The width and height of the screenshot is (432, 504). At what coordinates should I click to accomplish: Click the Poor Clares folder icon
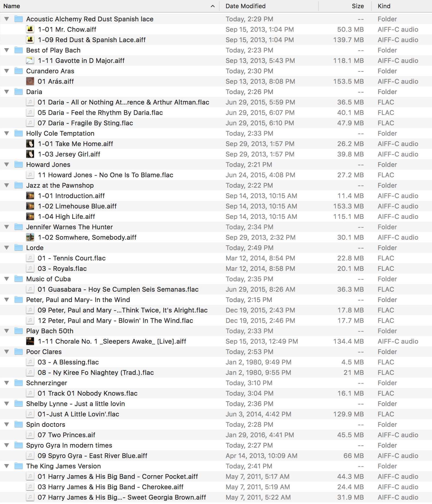(x=19, y=352)
